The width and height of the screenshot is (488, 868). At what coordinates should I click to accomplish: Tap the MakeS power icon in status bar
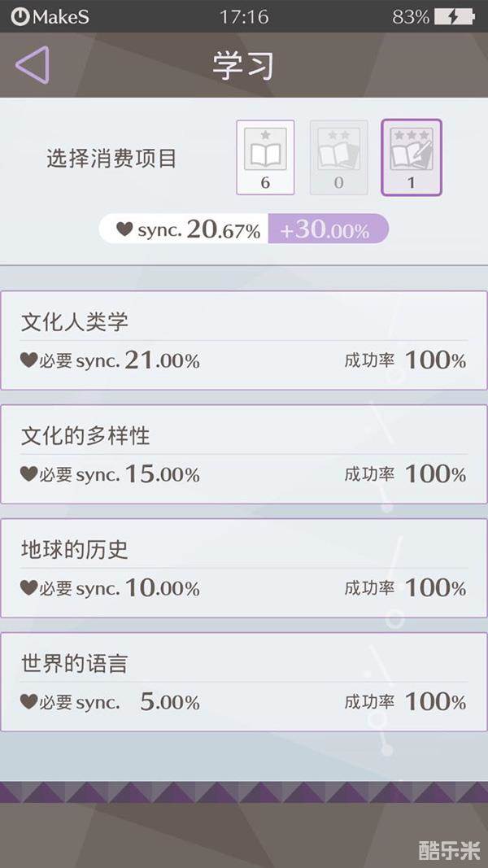click(x=20, y=16)
